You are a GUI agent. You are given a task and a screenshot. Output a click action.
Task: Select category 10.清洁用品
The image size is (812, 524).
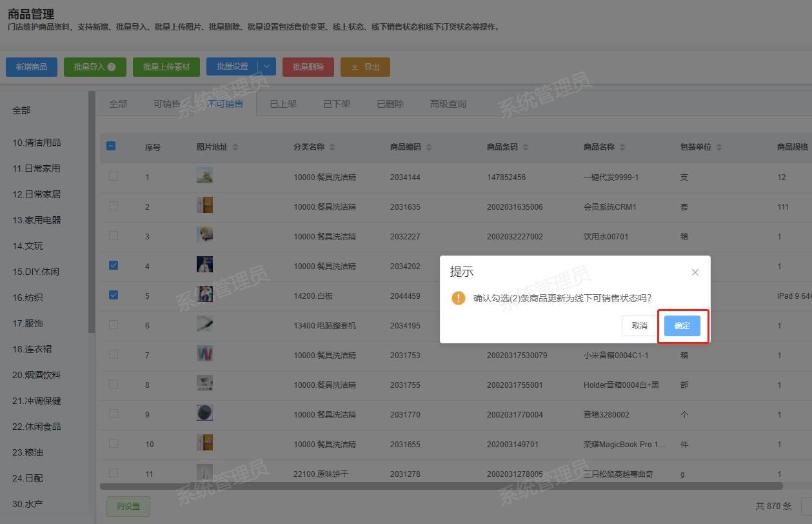[37, 143]
